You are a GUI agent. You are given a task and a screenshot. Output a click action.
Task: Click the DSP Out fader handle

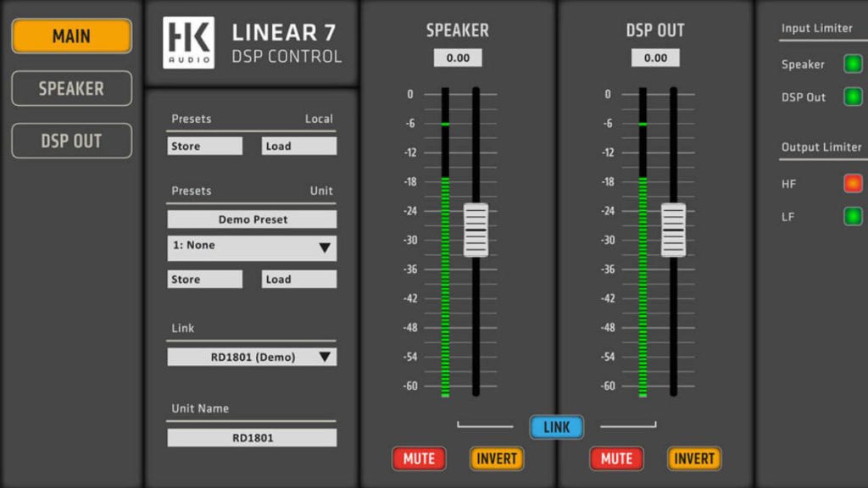[x=673, y=230]
